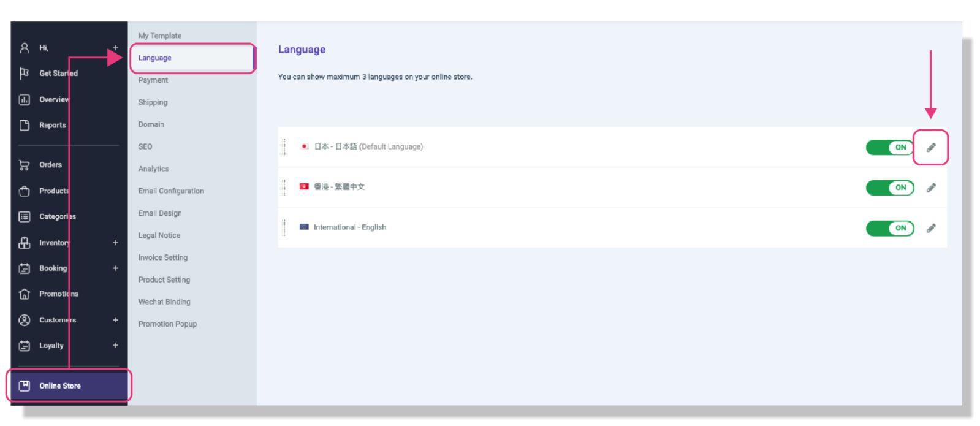Edit the International English language pencil icon
980x426 pixels.
point(931,228)
